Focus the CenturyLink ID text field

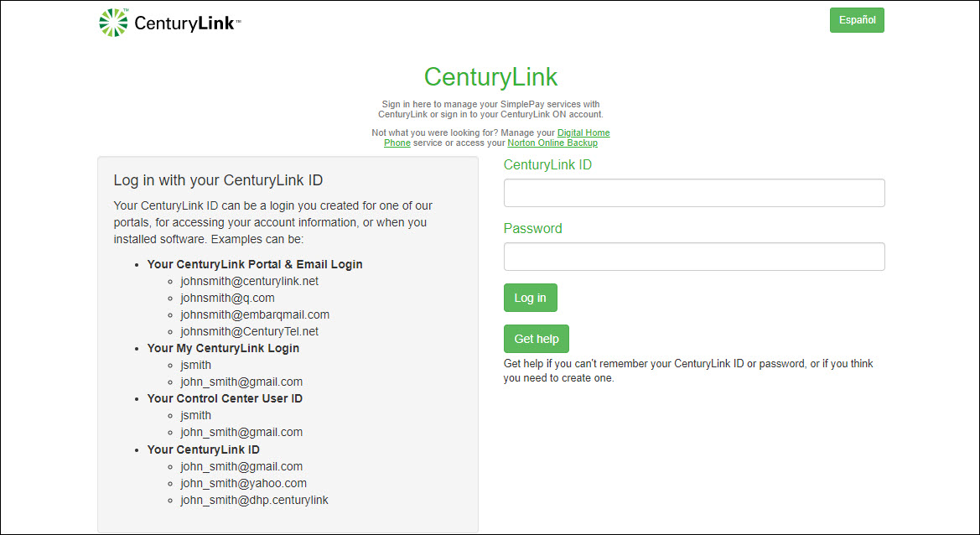pyautogui.click(x=693, y=193)
